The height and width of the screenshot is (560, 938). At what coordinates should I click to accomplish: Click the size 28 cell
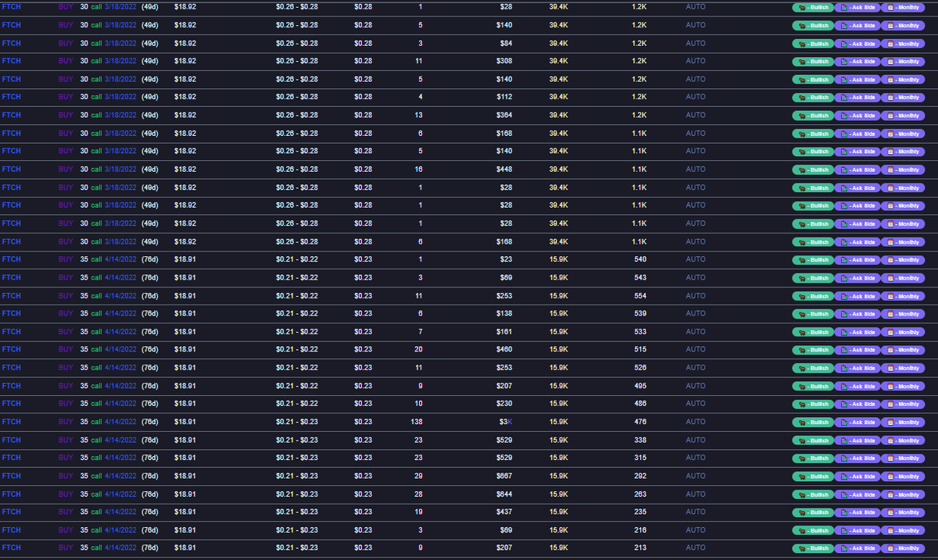[419, 494]
